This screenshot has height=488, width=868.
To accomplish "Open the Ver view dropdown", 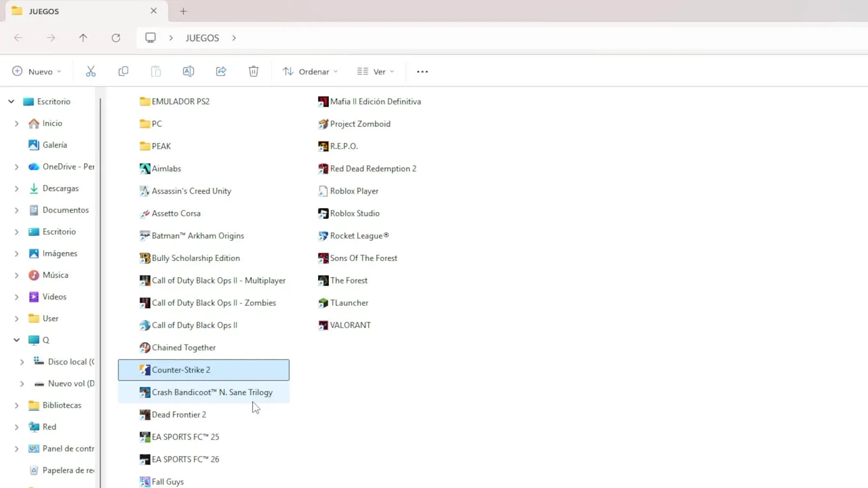I will pos(375,71).
